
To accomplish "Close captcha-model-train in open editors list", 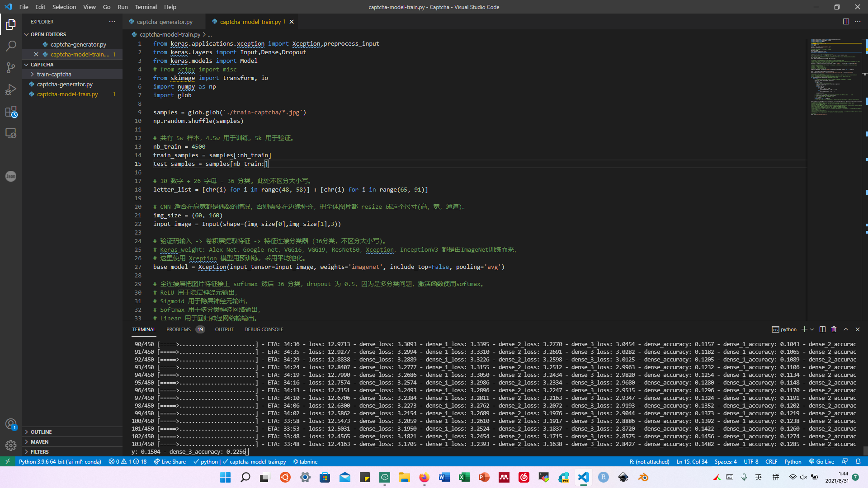I will [36, 55].
